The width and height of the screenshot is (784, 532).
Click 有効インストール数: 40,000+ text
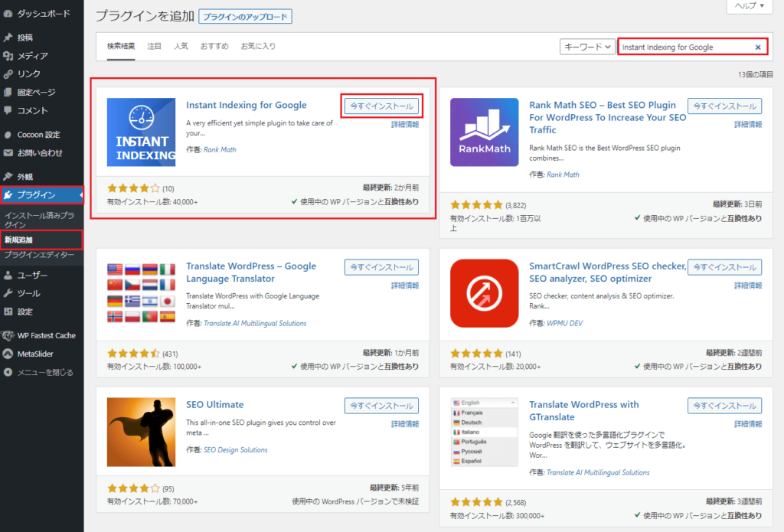[x=152, y=202]
